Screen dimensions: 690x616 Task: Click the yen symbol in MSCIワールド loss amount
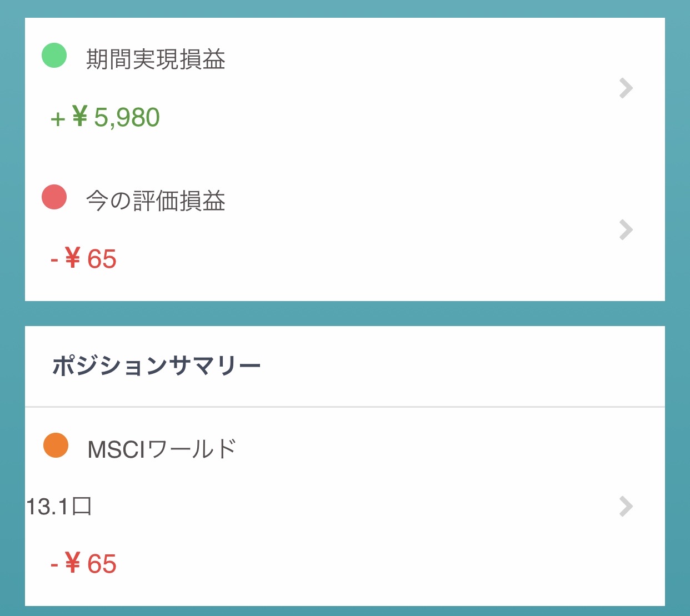73,563
